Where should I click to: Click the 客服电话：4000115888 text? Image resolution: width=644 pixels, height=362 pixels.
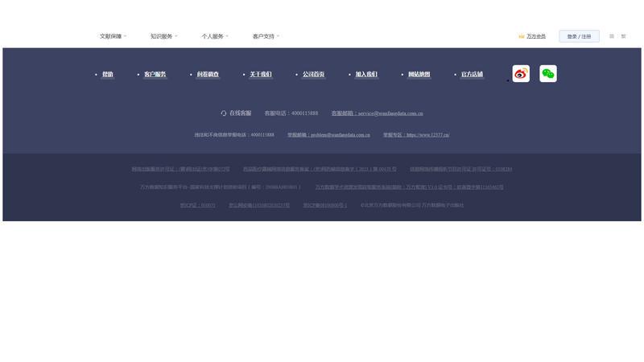click(291, 113)
